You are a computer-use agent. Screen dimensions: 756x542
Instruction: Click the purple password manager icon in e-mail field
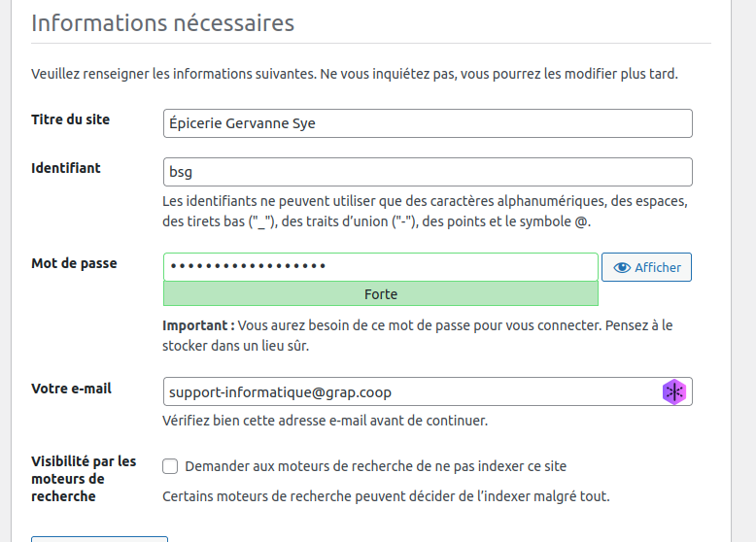[x=674, y=391]
